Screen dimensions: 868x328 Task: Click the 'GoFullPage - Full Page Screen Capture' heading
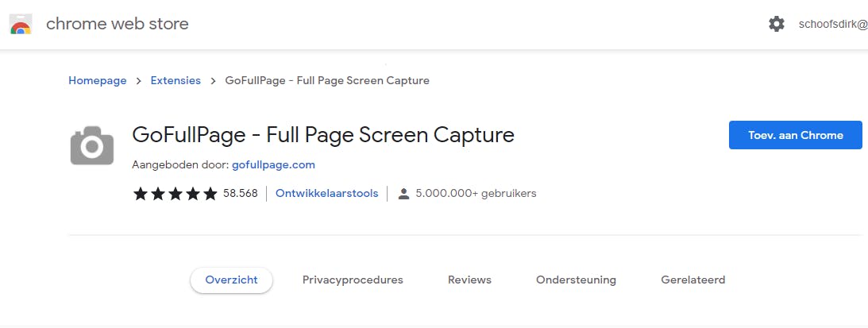point(323,135)
